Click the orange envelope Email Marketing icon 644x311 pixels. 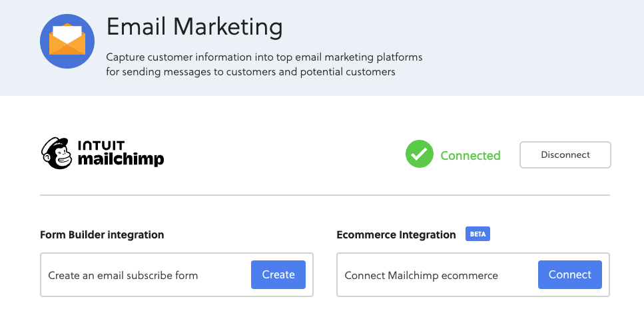pos(67,41)
